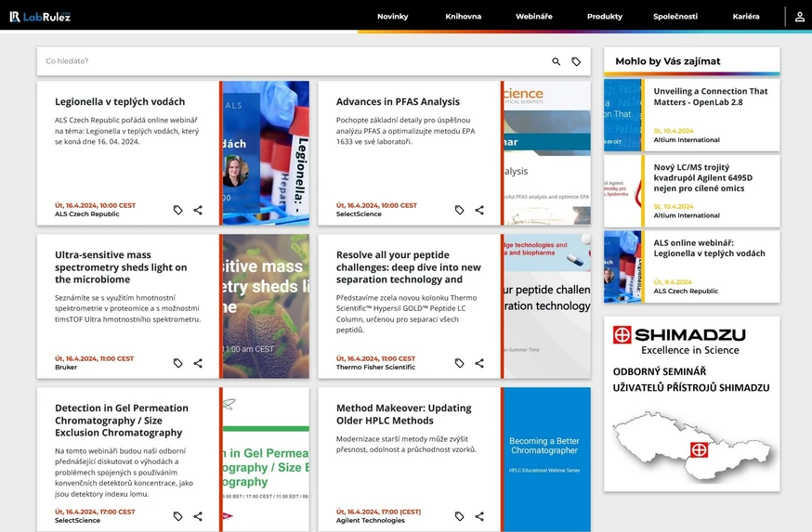Viewport: 812px width, 532px height.
Task: Open the user account icon
Action: [x=800, y=17]
